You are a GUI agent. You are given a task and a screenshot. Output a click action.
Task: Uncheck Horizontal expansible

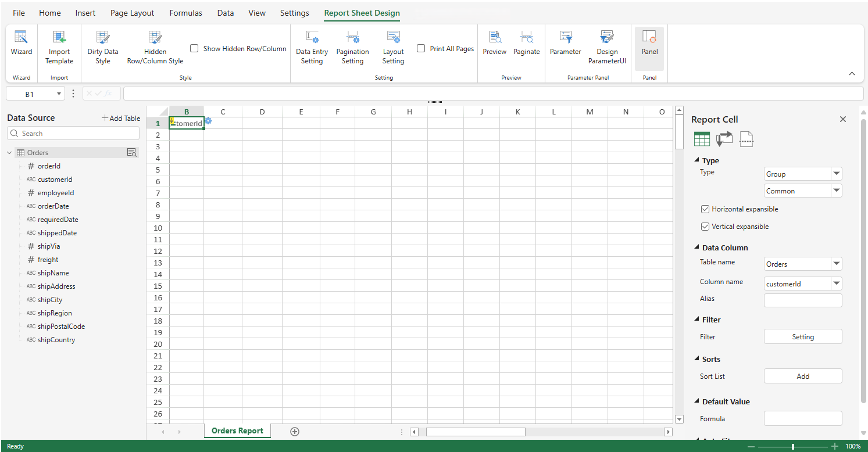(705, 209)
